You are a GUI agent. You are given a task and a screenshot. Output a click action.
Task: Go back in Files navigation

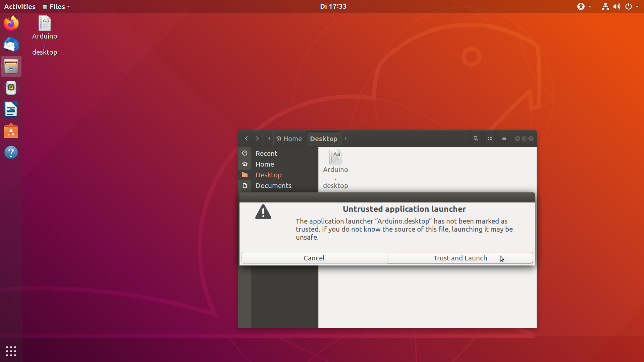coord(246,138)
